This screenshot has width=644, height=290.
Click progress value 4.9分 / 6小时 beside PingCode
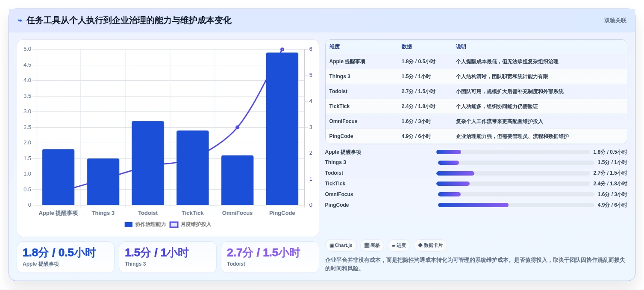pyautogui.click(x=612, y=205)
